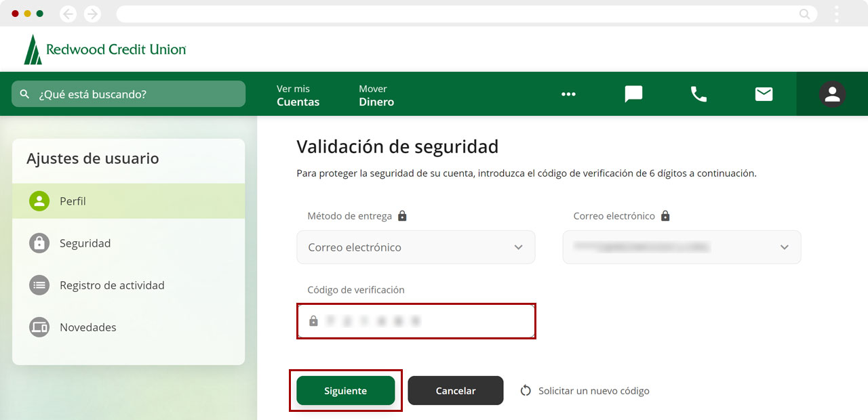Viewport: 868px width, 420px height.
Task: Click the browser back arrow
Action: click(x=68, y=14)
